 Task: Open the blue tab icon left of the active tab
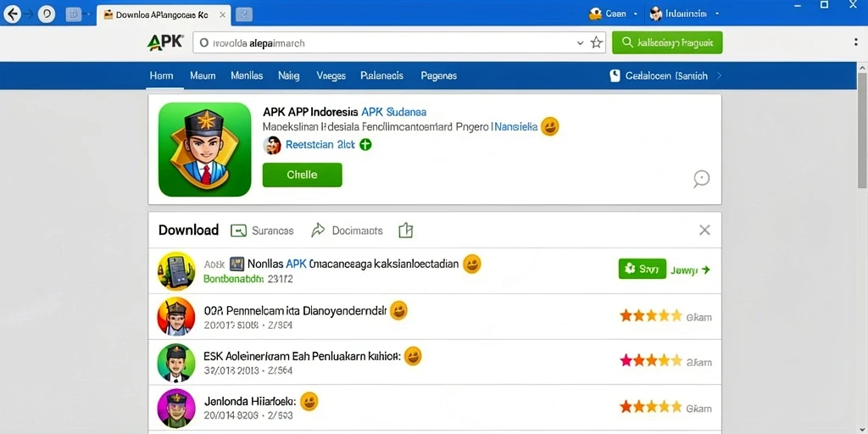pos(74,14)
